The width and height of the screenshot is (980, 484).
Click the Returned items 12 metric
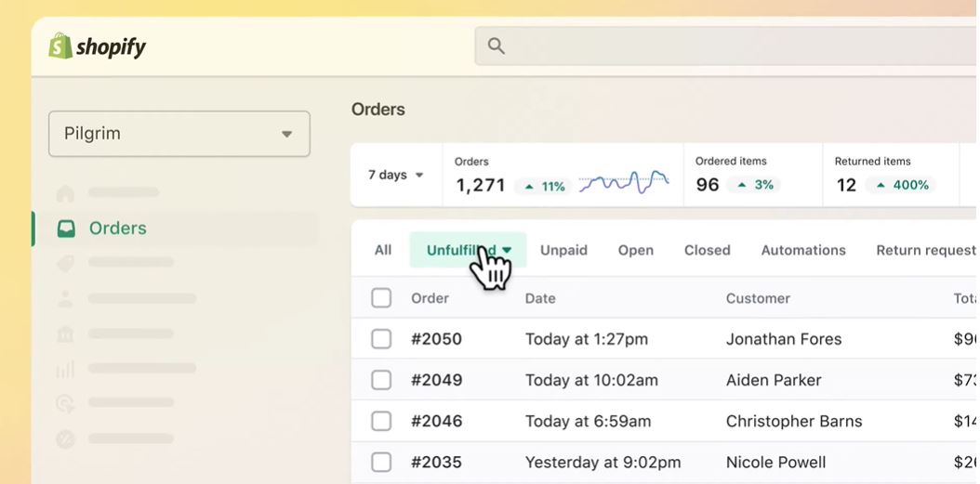point(892,175)
